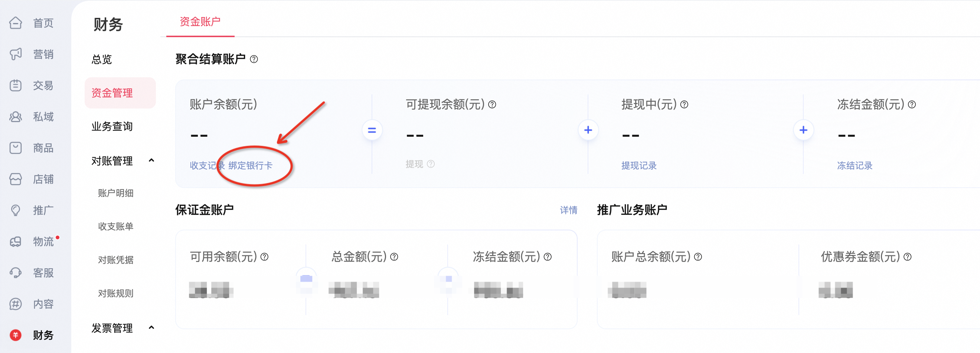
Task: Click help icon beside 总金额(元)
Action: pyautogui.click(x=394, y=257)
